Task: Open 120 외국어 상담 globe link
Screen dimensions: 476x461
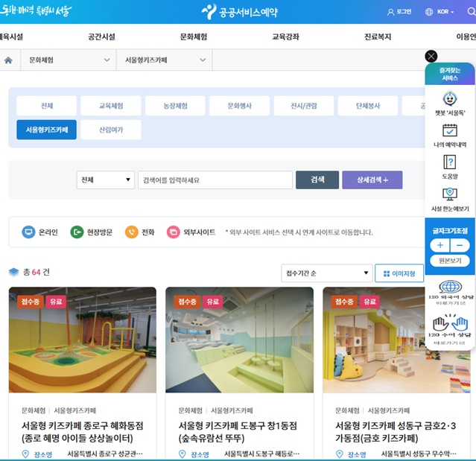Action: [x=451, y=287]
